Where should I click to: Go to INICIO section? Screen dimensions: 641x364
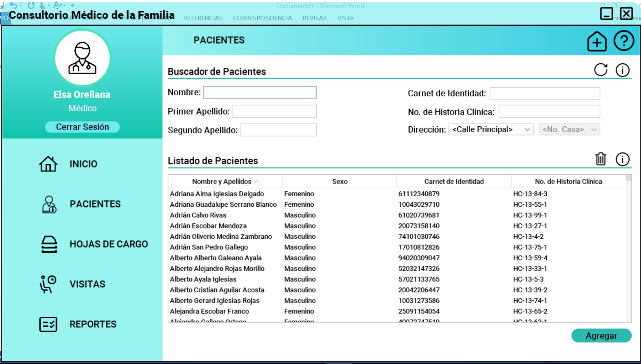point(83,164)
